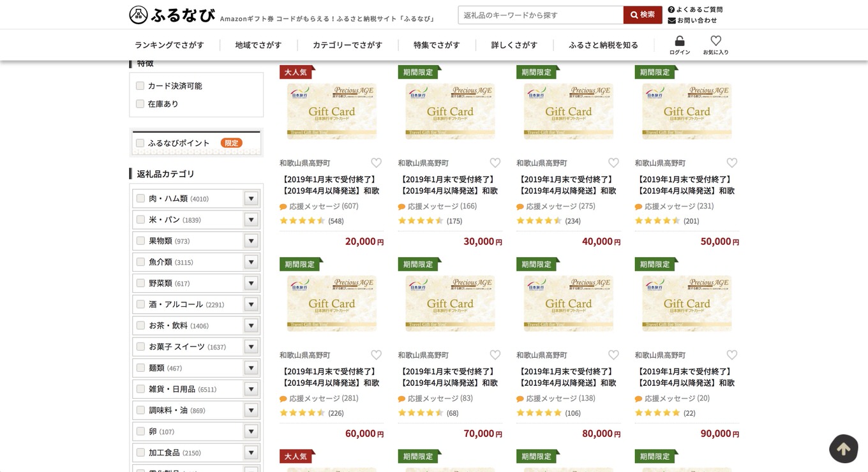Click the orange 限定 badge beside ふるなびポイント

(232, 143)
